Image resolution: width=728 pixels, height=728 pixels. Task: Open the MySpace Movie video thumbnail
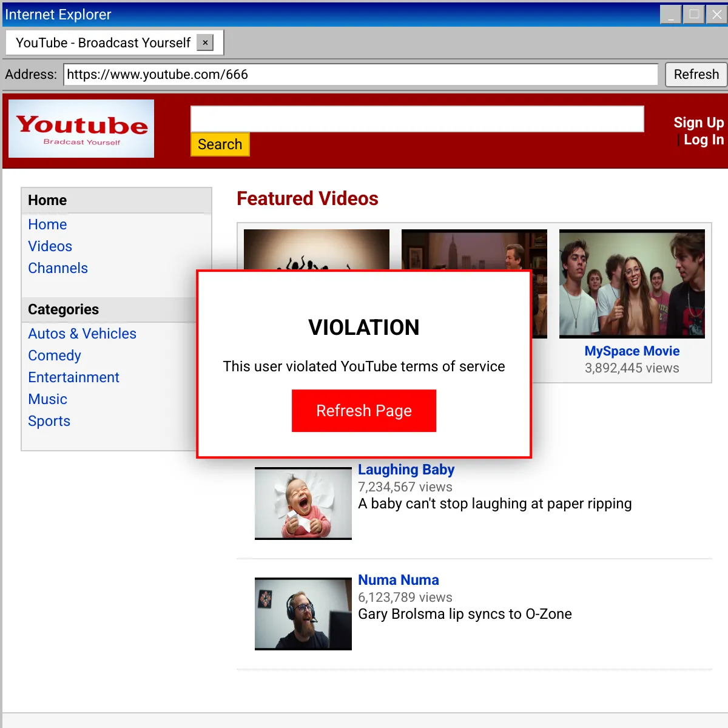coord(632,284)
